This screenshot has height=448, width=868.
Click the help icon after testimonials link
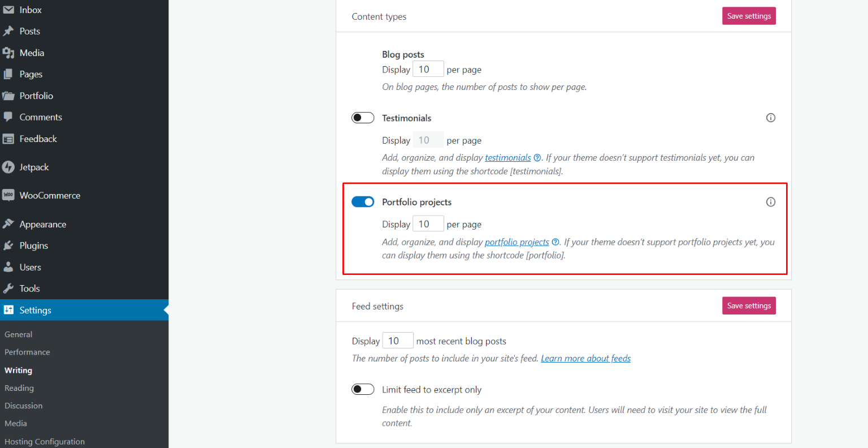pyautogui.click(x=537, y=158)
